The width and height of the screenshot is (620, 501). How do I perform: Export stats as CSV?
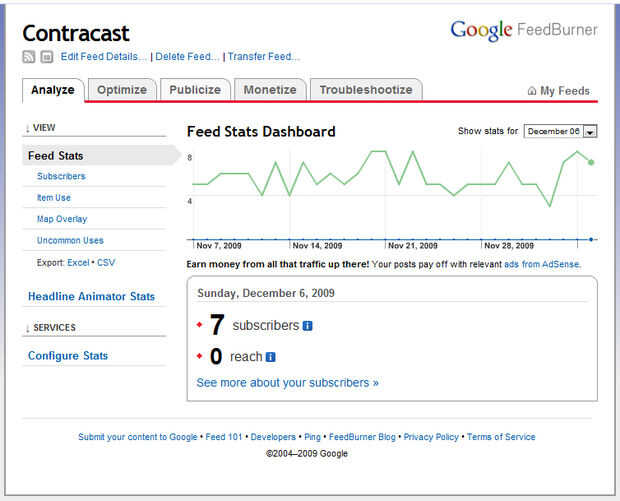point(106,262)
